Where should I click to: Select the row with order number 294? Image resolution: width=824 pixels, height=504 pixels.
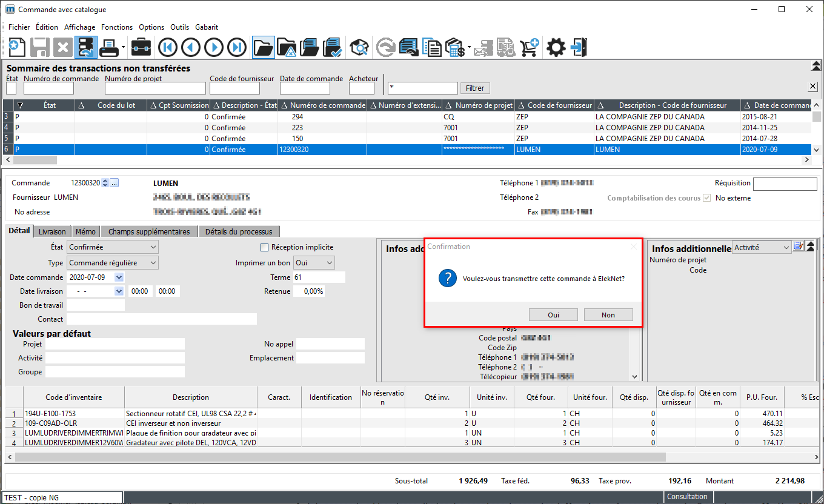pos(407,117)
